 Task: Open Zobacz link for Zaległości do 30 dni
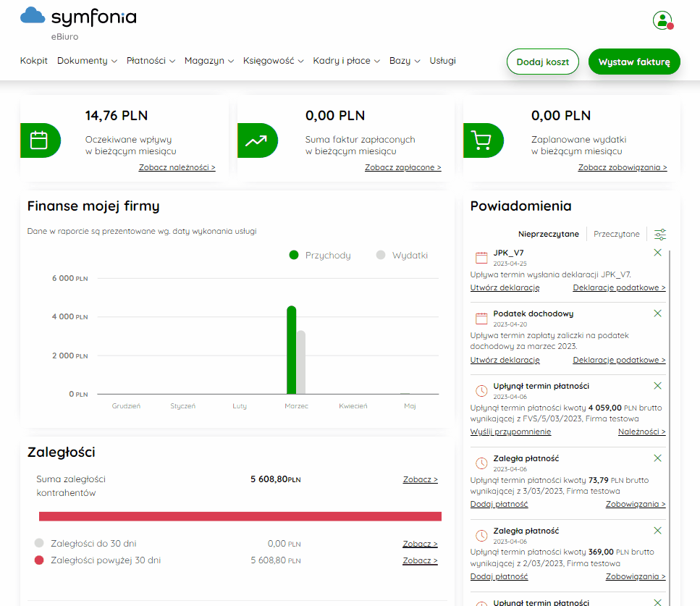pyautogui.click(x=420, y=544)
